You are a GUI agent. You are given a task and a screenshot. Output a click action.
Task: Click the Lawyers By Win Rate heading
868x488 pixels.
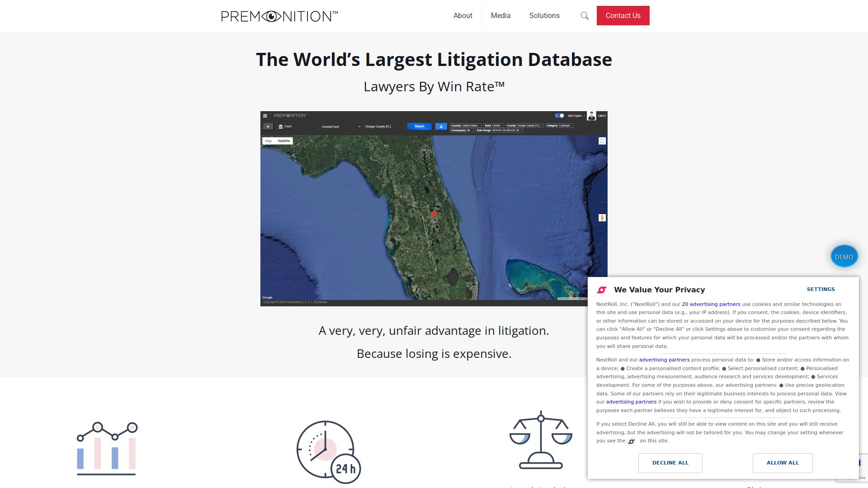(434, 86)
